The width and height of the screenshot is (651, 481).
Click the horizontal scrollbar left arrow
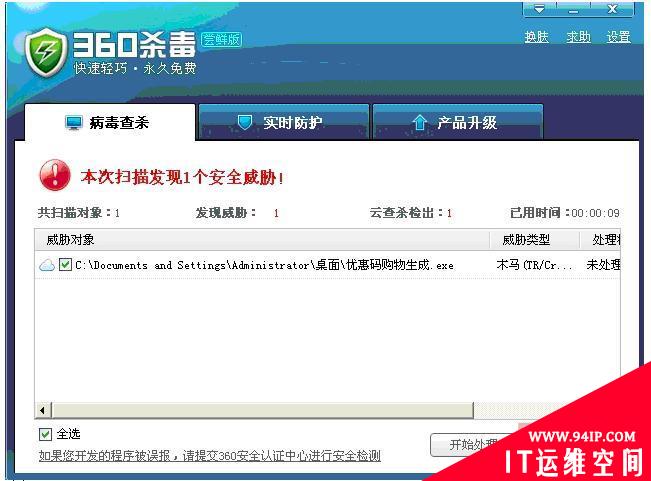(x=43, y=410)
